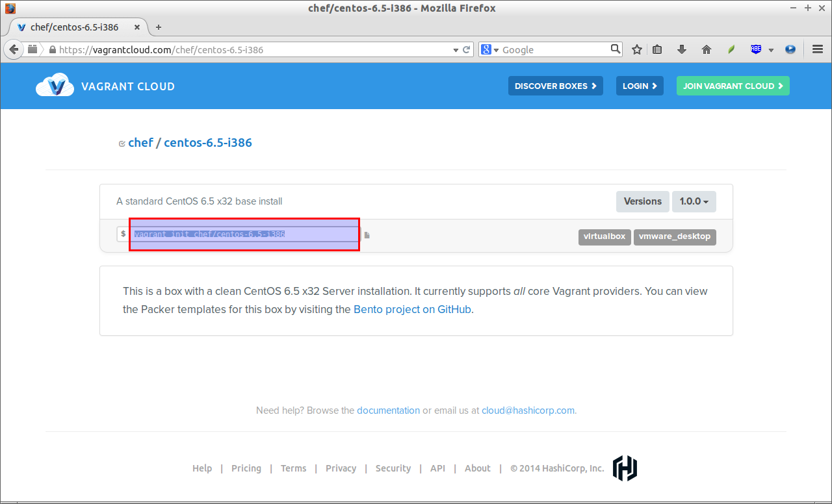Select the vagrant init command field
The height and width of the screenshot is (504, 832).
244,234
